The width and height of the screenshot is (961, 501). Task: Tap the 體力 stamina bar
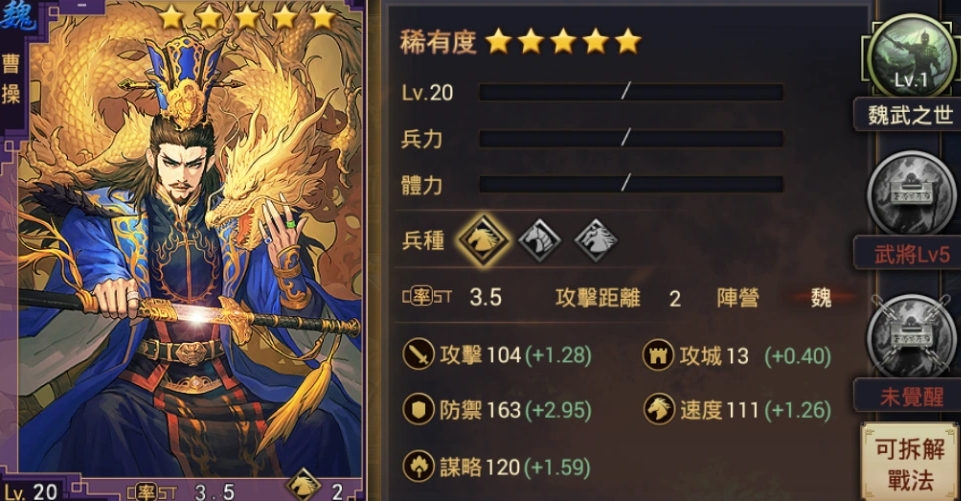[x=631, y=184]
